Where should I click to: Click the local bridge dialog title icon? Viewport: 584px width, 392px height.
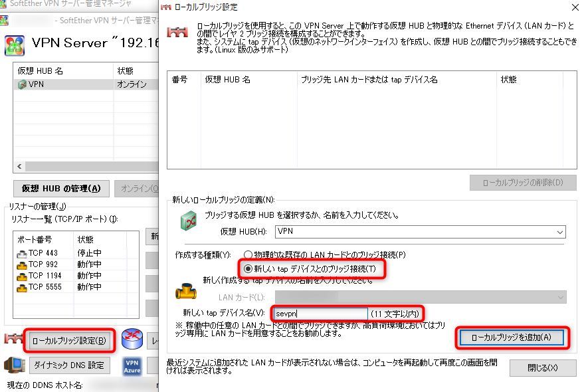pos(166,7)
